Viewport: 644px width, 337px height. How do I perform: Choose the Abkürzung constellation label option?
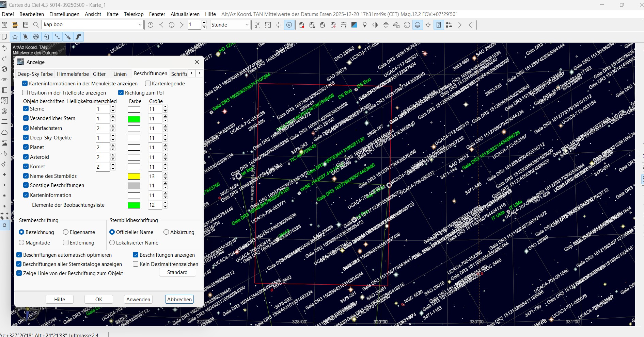click(166, 232)
